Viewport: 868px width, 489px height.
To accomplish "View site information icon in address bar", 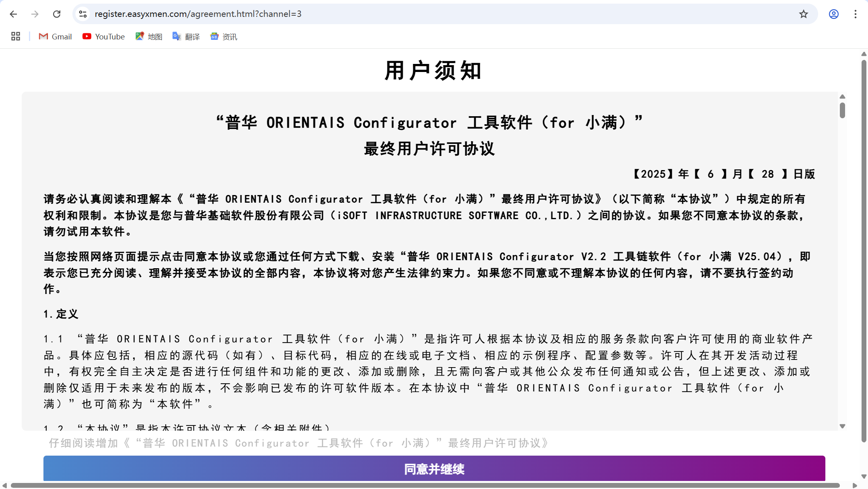I will [x=83, y=14].
